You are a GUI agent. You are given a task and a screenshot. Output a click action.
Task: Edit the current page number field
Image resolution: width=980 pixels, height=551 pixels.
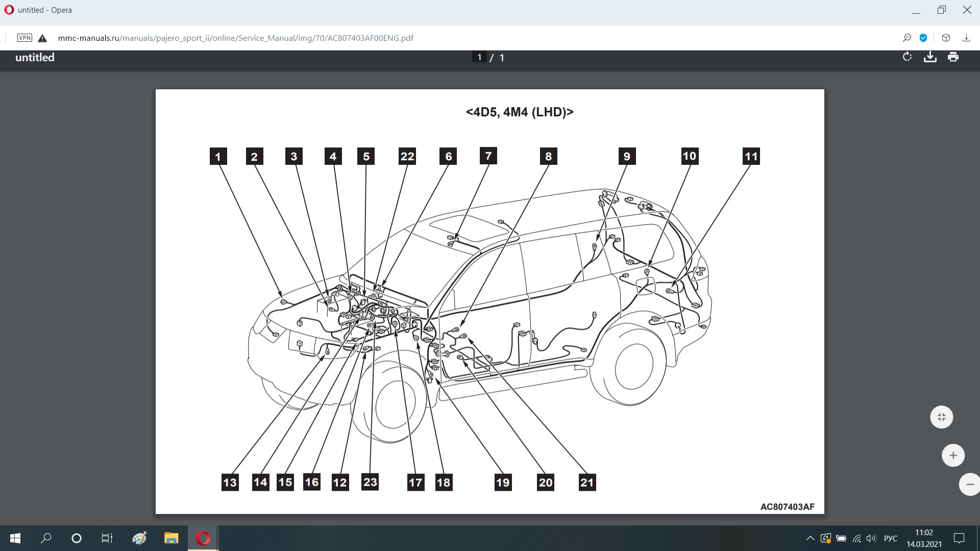click(479, 57)
